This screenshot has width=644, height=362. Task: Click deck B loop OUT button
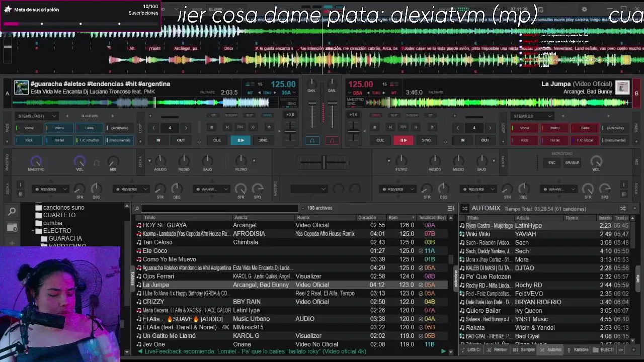(x=485, y=140)
